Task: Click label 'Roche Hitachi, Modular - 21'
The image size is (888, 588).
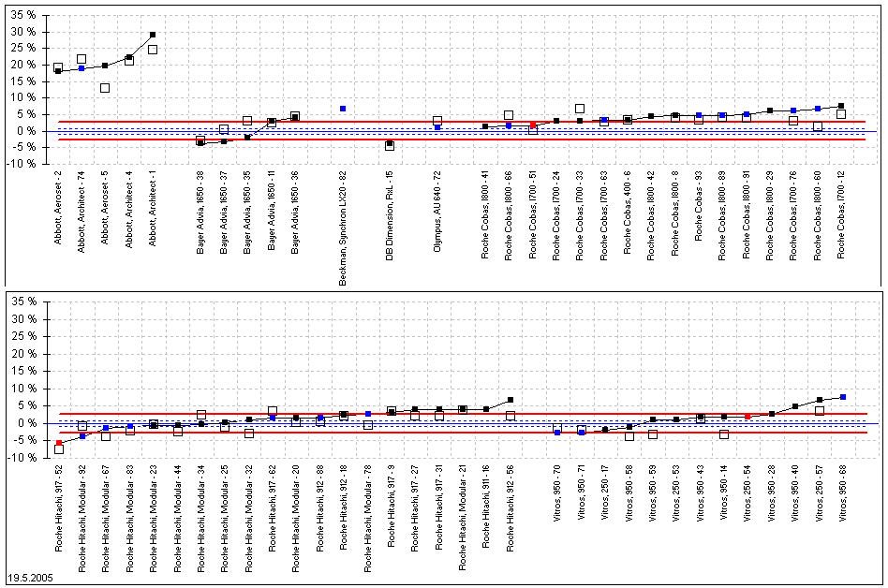Action: 462,517
